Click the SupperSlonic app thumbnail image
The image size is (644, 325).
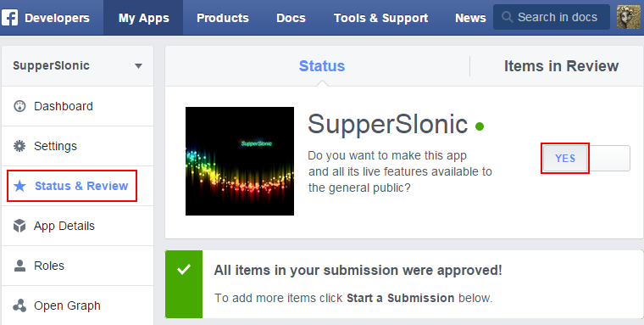point(240,161)
